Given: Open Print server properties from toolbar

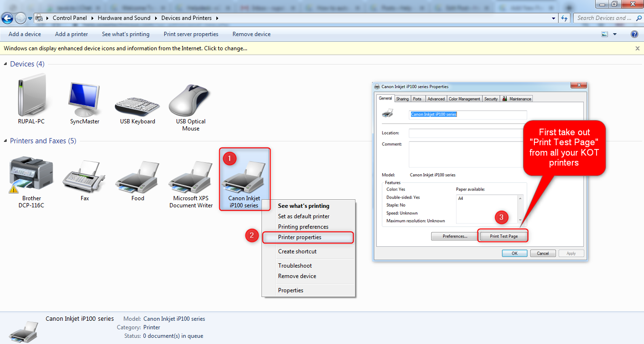Looking at the screenshot, I should pos(191,34).
